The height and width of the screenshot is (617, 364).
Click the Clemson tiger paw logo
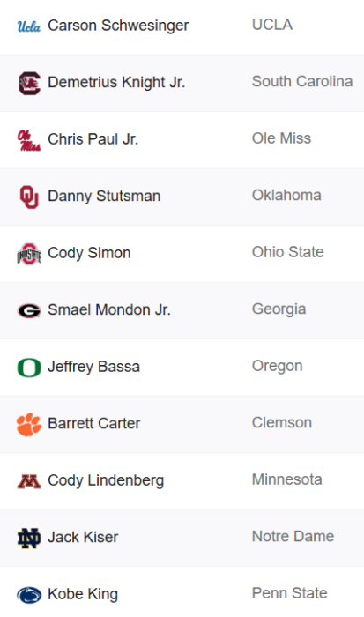(29, 424)
